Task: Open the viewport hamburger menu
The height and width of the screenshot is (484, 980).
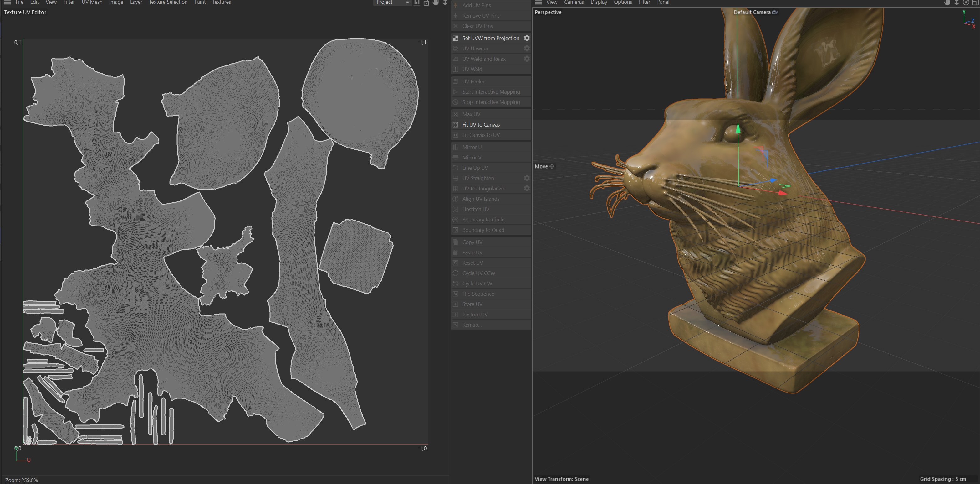Action: click(538, 2)
